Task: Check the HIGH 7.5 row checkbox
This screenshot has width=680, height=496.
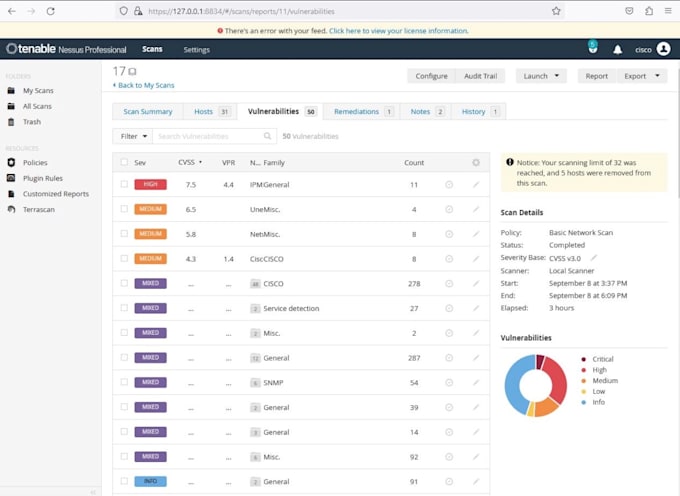Action: [124, 184]
